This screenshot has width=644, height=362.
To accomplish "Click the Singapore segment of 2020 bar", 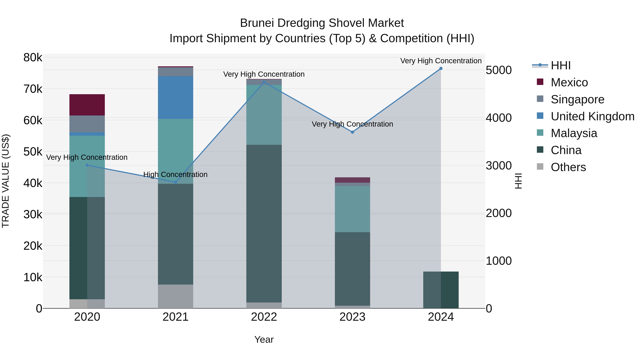I will coord(87,124).
